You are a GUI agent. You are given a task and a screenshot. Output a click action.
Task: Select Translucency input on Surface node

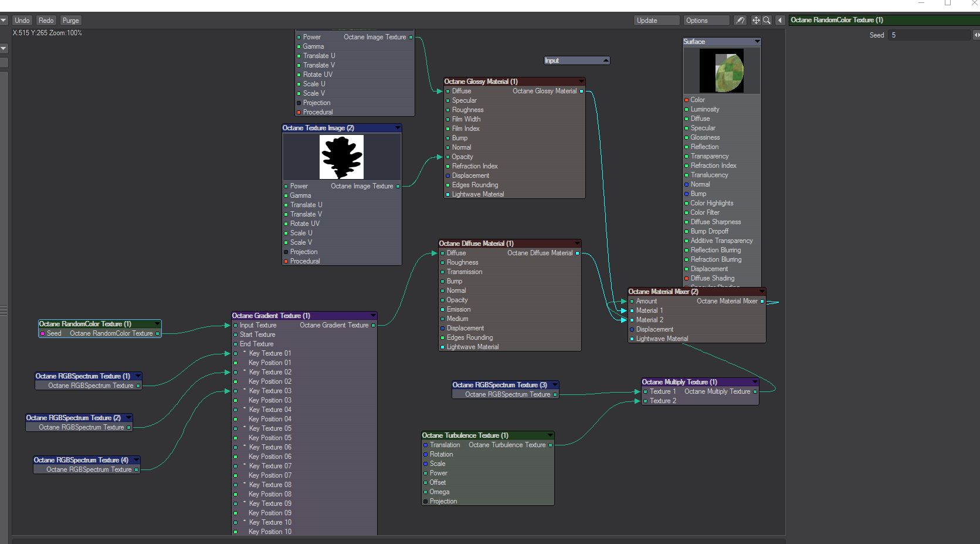(x=708, y=175)
